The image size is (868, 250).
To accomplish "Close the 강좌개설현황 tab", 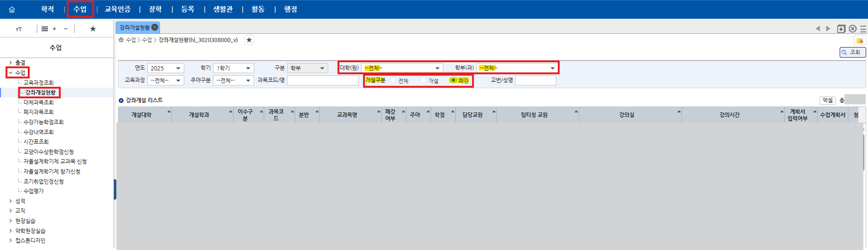I will tap(155, 27).
